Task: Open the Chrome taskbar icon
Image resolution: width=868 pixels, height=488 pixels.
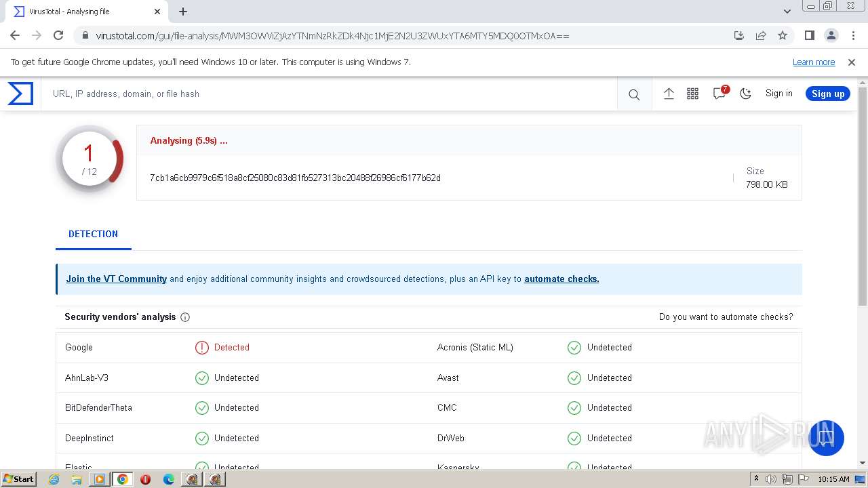Action: [123, 479]
